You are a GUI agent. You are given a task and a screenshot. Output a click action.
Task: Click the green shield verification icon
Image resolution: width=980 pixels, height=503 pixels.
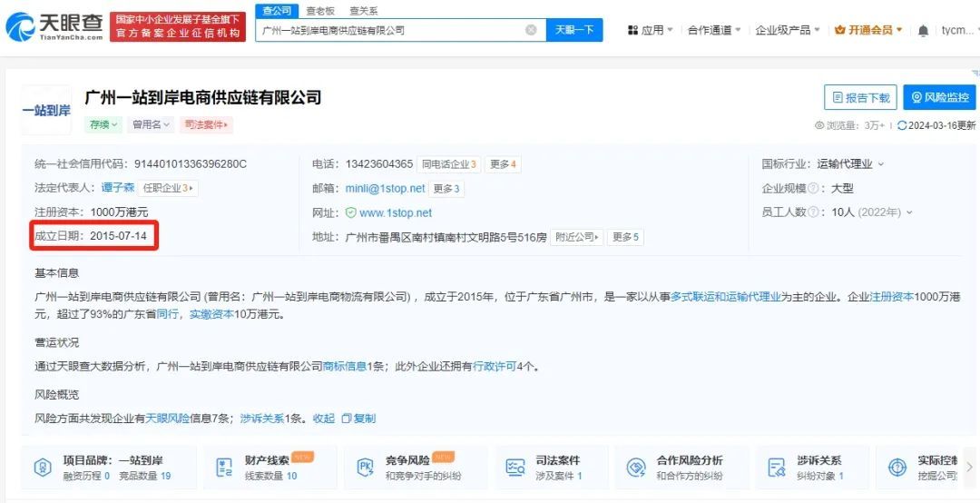pyautogui.click(x=351, y=212)
